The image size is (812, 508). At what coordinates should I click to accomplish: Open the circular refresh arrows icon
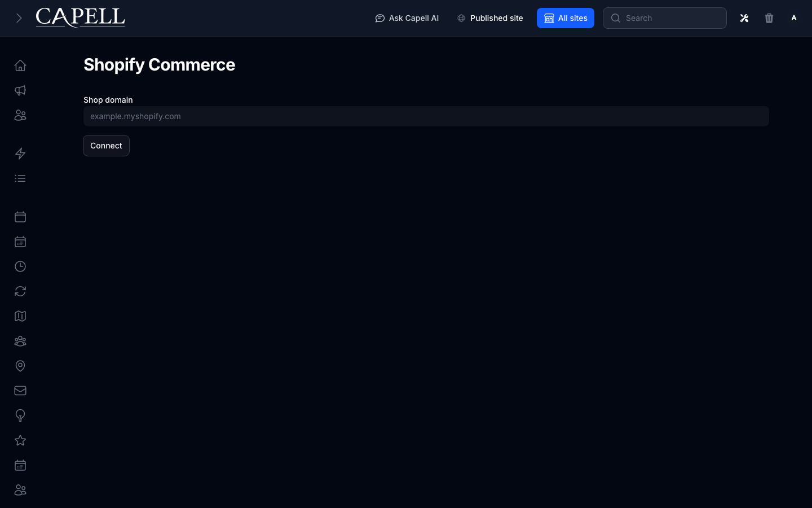[20, 291]
